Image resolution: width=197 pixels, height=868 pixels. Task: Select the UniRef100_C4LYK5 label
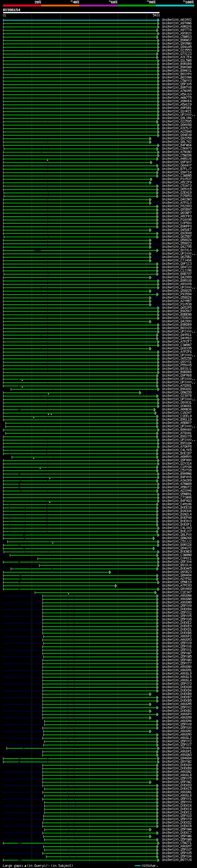(x=176, y=450)
